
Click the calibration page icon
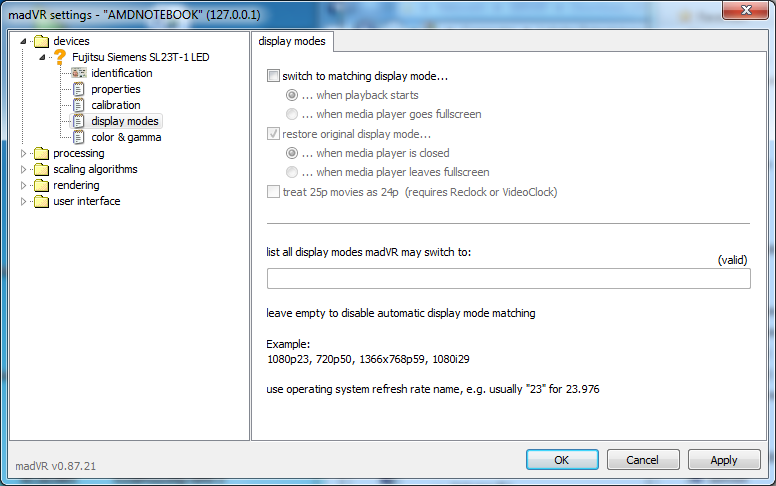click(x=79, y=105)
